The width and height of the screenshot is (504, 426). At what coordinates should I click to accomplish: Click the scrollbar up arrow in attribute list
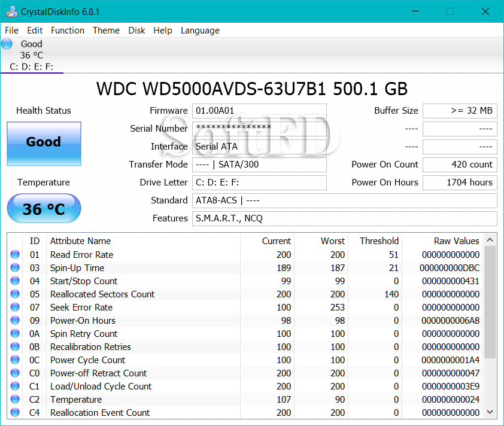click(x=490, y=240)
